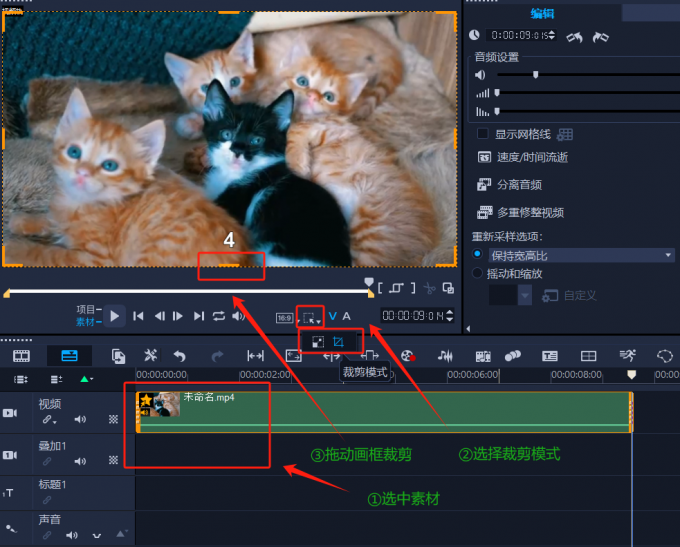Click 分离音频 to split audio

tap(519, 185)
